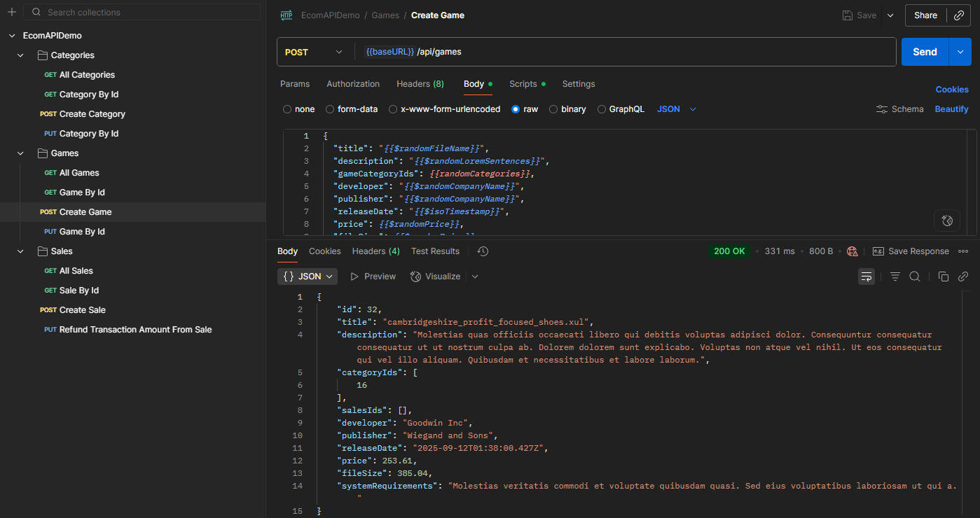Open response history clock icon
Screen dimensions: 980x518
click(483, 251)
